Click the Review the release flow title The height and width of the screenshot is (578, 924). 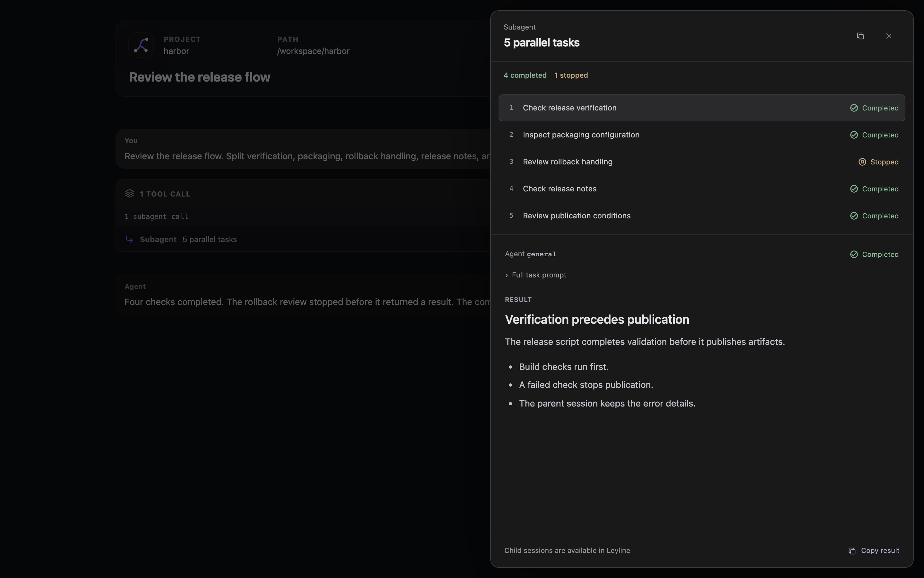[x=199, y=77]
